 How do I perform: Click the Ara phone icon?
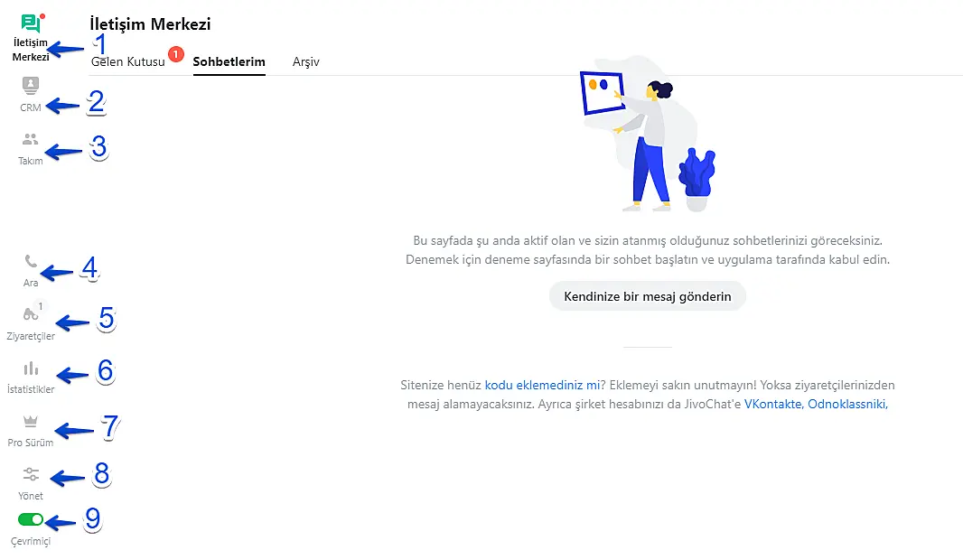coord(31,262)
